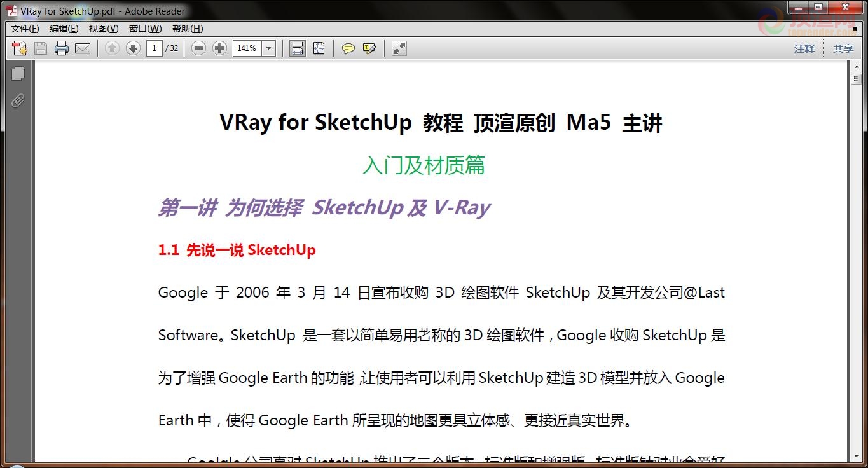This screenshot has height=468, width=868.
Task: Zoom out with the minus button
Action: (198, 48)
